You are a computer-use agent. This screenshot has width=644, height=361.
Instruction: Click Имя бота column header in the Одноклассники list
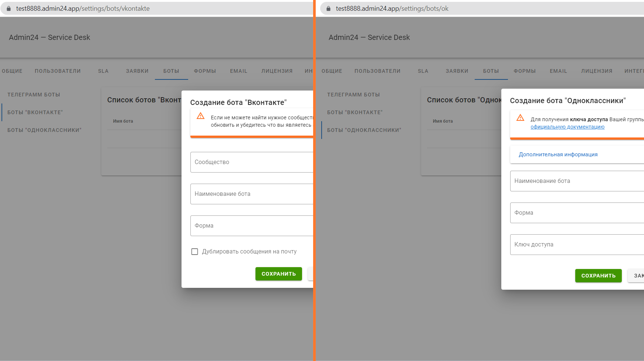coord(443,121)
